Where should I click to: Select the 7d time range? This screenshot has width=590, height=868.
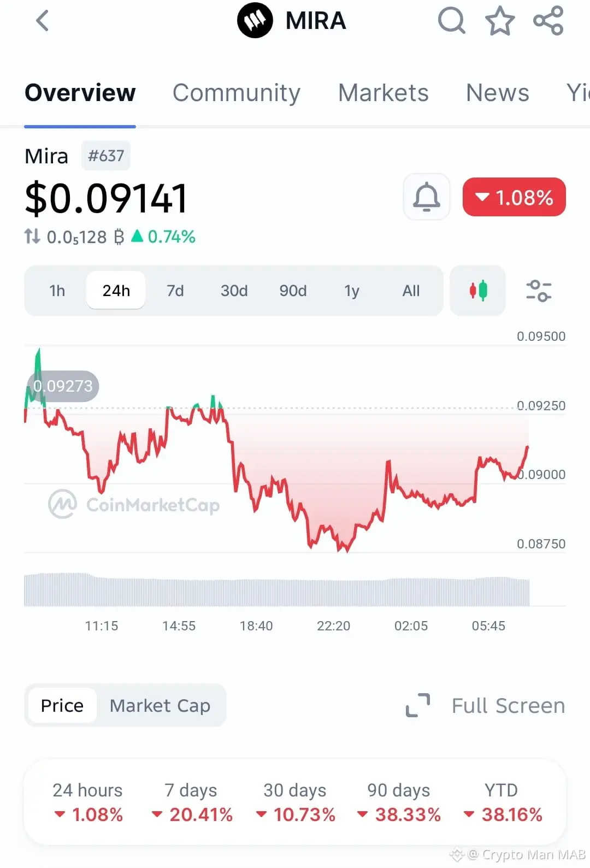click(x=175, y=291)
